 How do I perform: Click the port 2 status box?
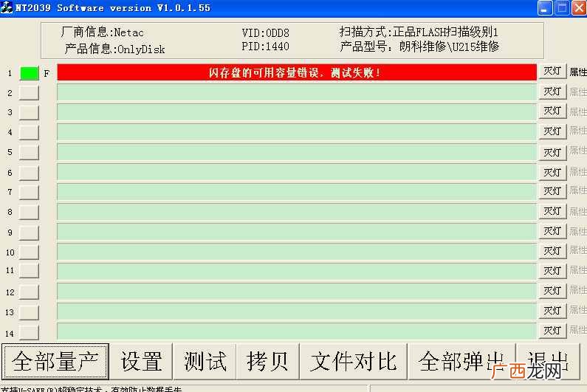[30, 93]
